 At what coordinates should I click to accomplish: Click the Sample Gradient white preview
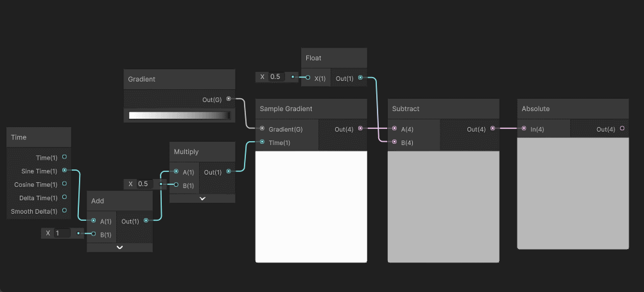[311, 207]
